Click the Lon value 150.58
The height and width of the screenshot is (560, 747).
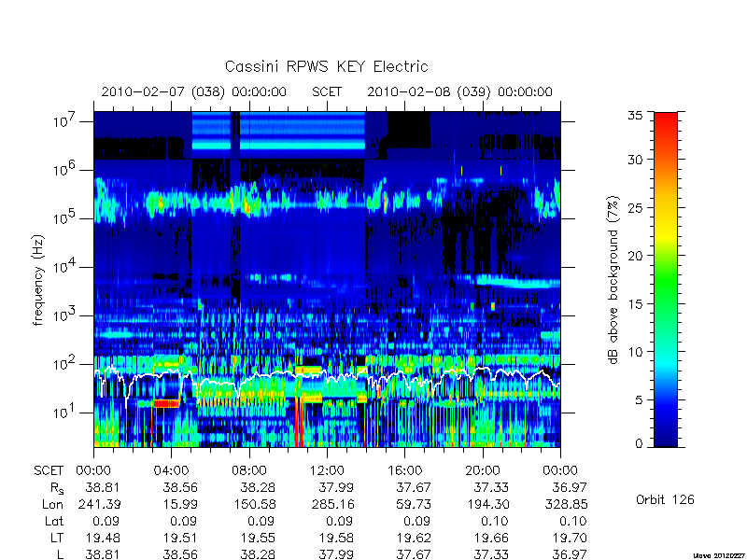(x=254, y=504)
